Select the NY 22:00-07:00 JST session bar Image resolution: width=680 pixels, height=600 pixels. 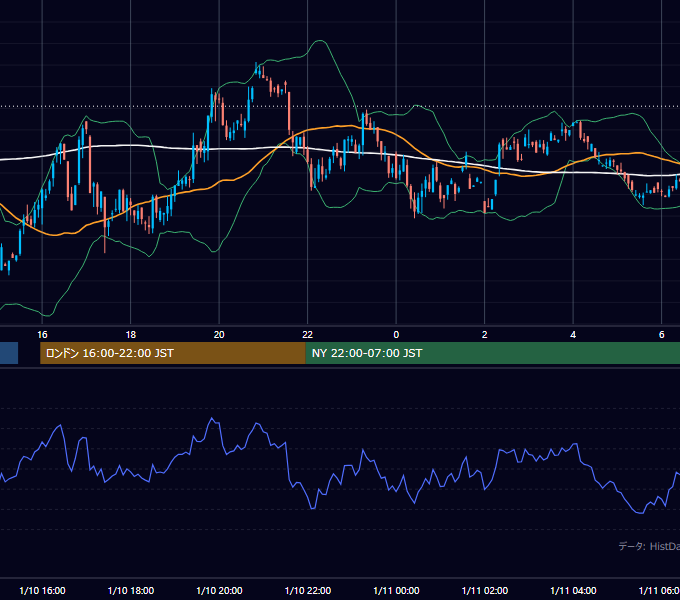(493, 353)
